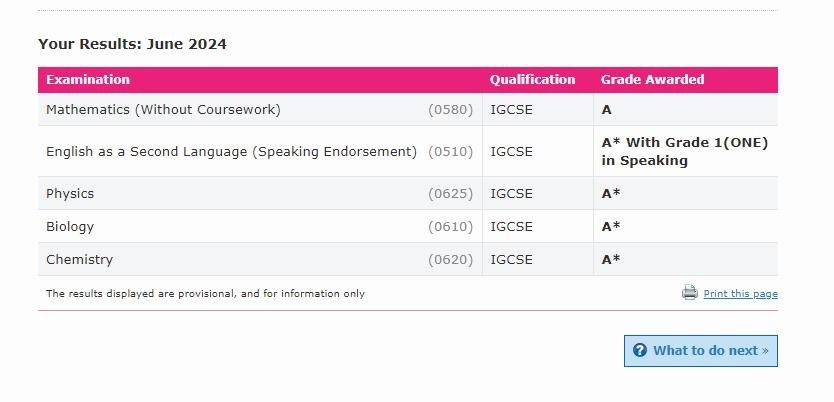Image resolution: width=834 pixels, height=402 pixels.
Task: Click the Mathematics (Without Coursework) row
Action: click(x=408, y=110)
